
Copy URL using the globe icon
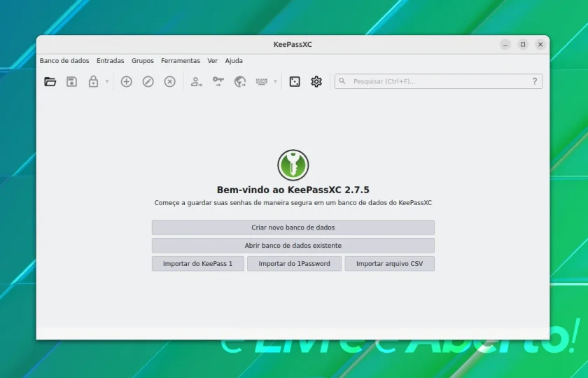click(240, 81)
